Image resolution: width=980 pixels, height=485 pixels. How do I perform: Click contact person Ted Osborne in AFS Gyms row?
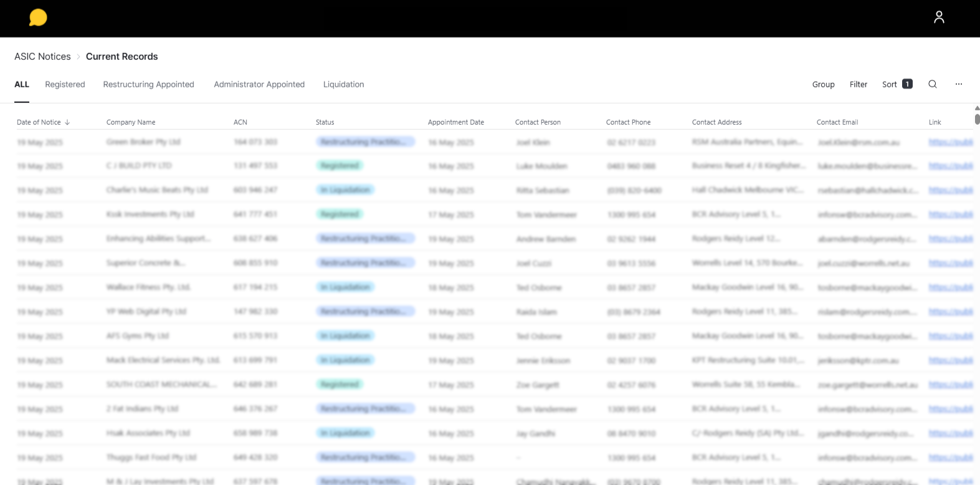539,336
